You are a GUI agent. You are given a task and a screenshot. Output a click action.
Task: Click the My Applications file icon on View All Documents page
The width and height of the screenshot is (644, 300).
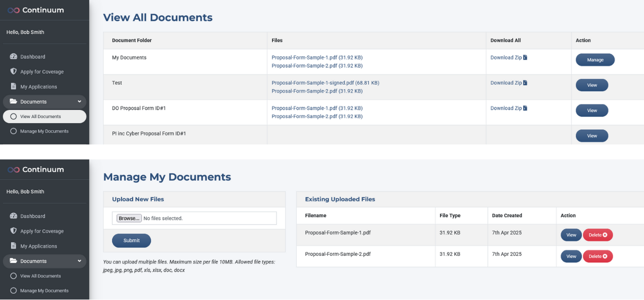click(x=13, y=87)
